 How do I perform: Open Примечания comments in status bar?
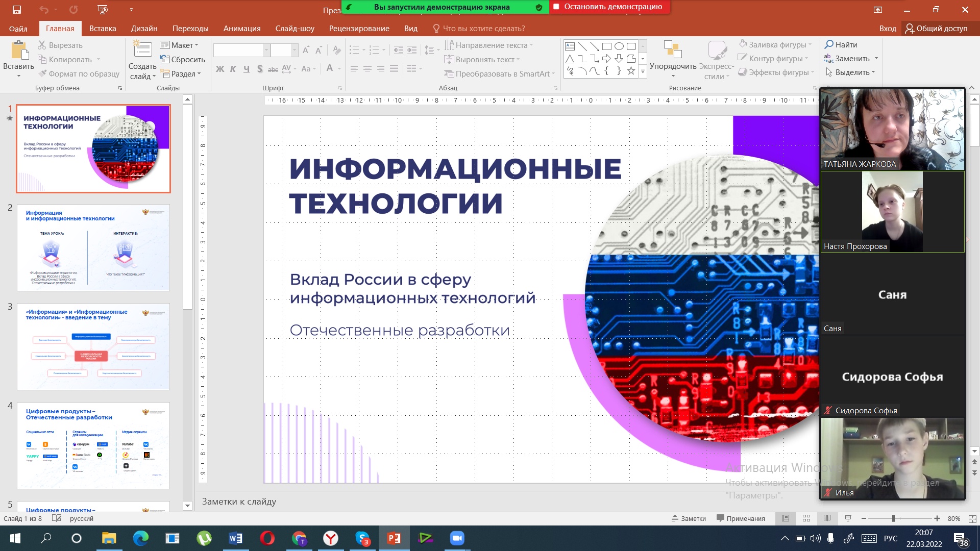[741, 518]
